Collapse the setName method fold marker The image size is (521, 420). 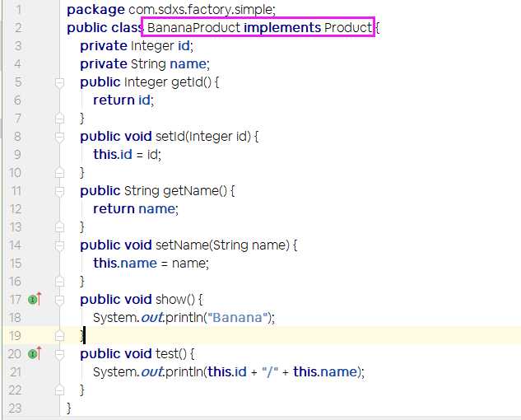click(59, 245)
